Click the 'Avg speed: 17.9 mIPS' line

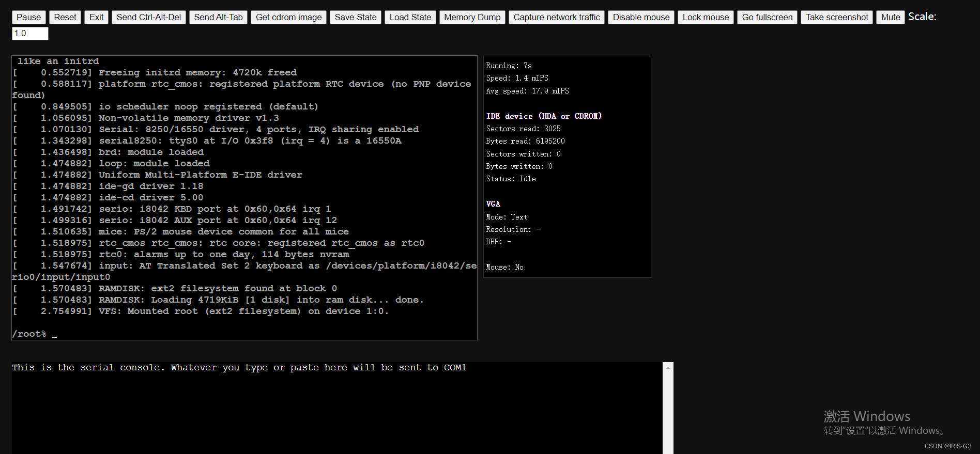point(527,91)
